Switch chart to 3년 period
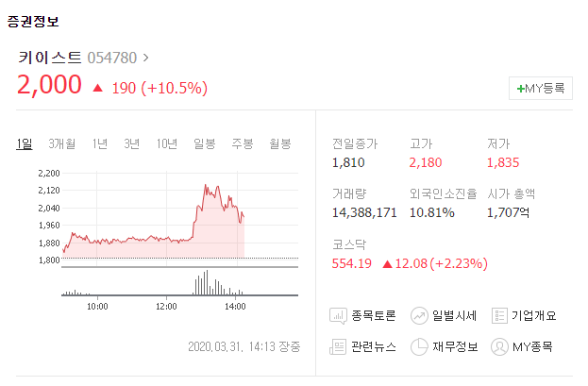Viewport: 588px width, 386px height. point(132,143)
